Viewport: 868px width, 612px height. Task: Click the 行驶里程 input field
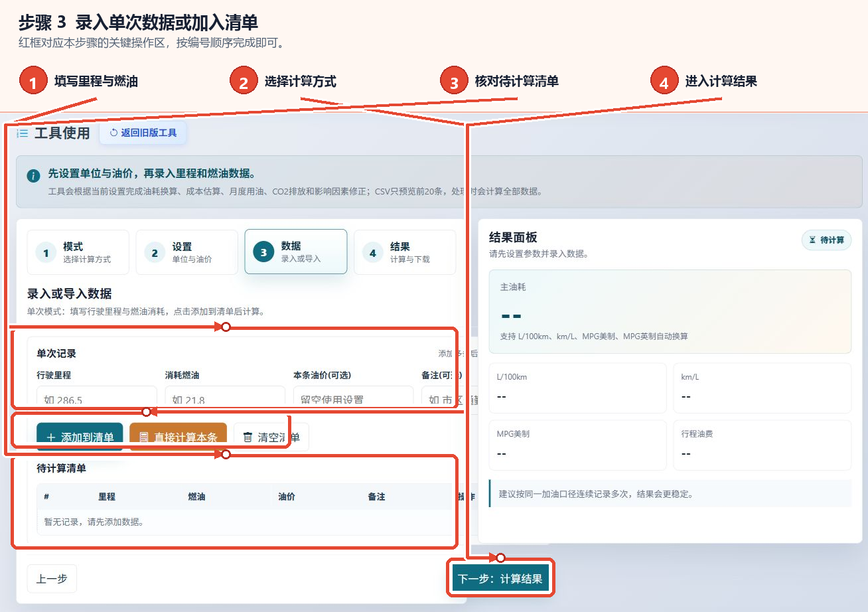click(97, 397)
